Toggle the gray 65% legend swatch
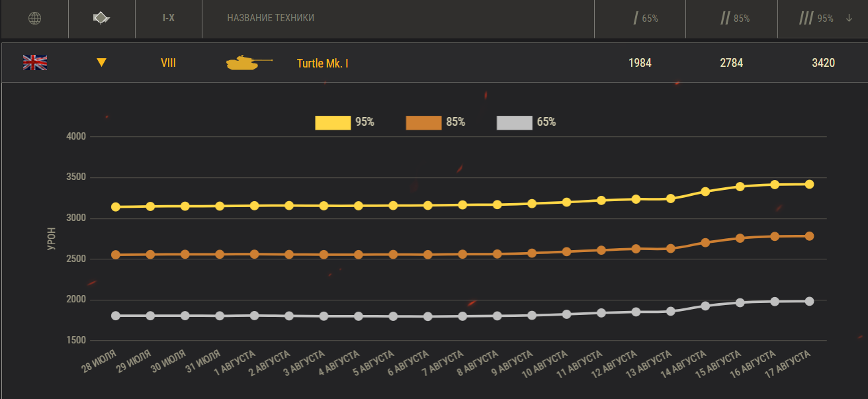Screen dimensions: 868x399 tap(514, 122)
